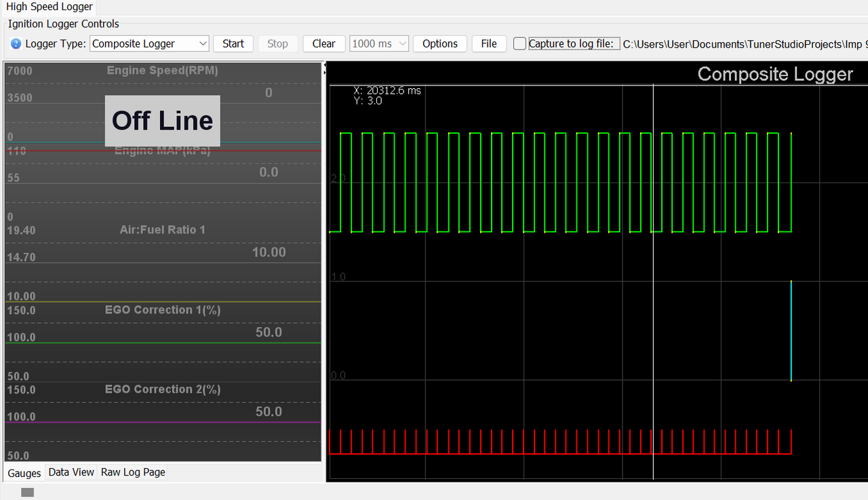Click the blue help icon beside Logger Type

(16, 44)
